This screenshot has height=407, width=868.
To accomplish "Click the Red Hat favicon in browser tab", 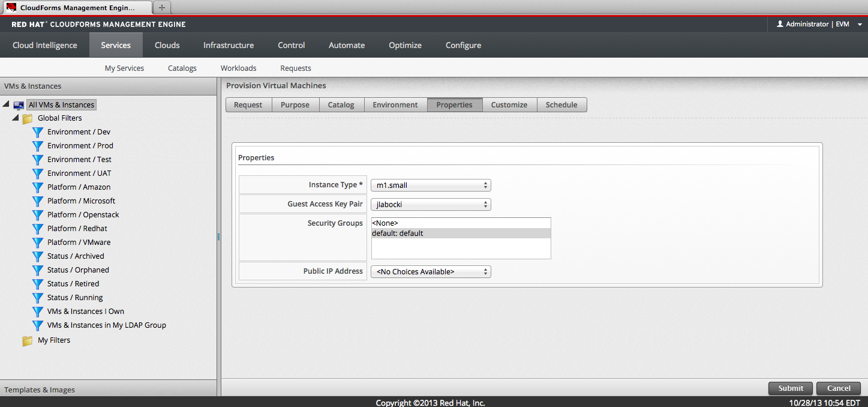I will point(11,8).
